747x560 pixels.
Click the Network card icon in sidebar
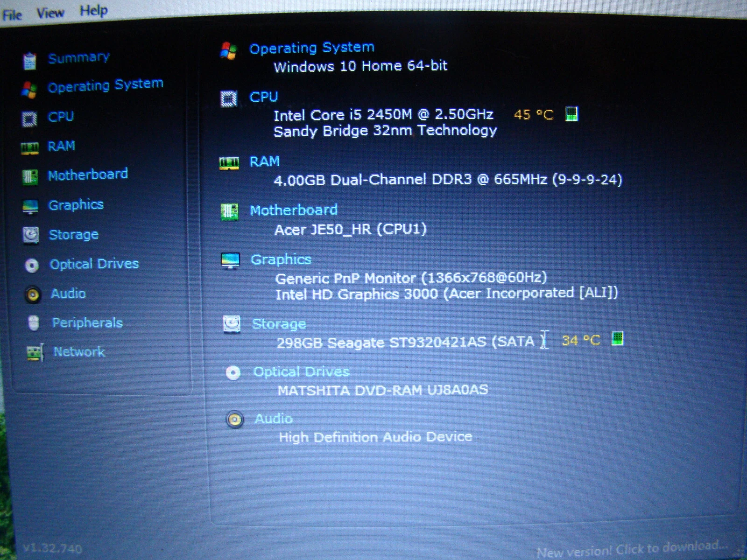(35, 352)
